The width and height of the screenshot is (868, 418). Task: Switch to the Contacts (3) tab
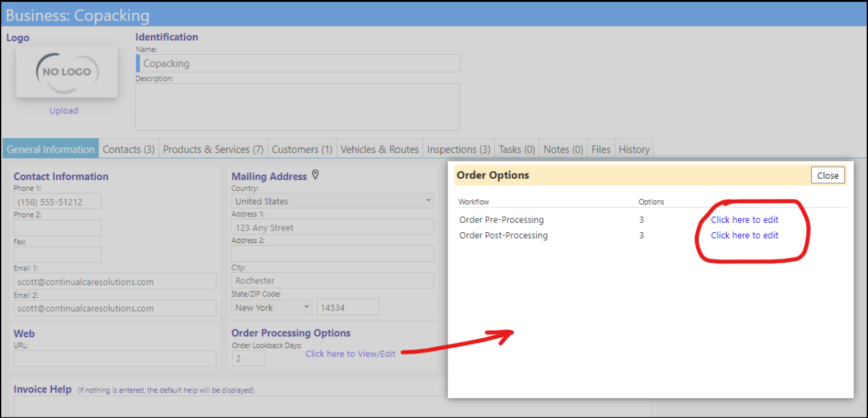click(129, 150)
